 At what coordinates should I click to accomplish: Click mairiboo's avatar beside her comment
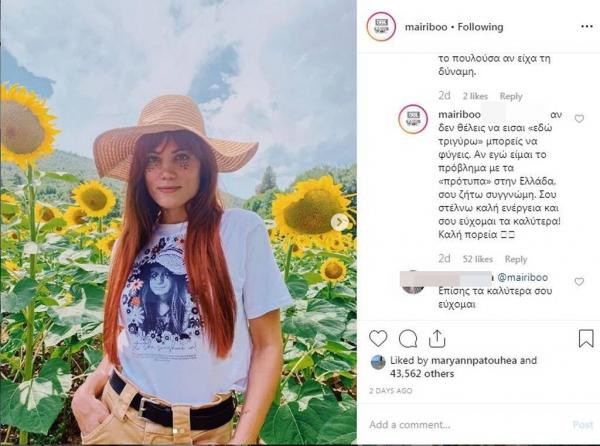point(412,119)
